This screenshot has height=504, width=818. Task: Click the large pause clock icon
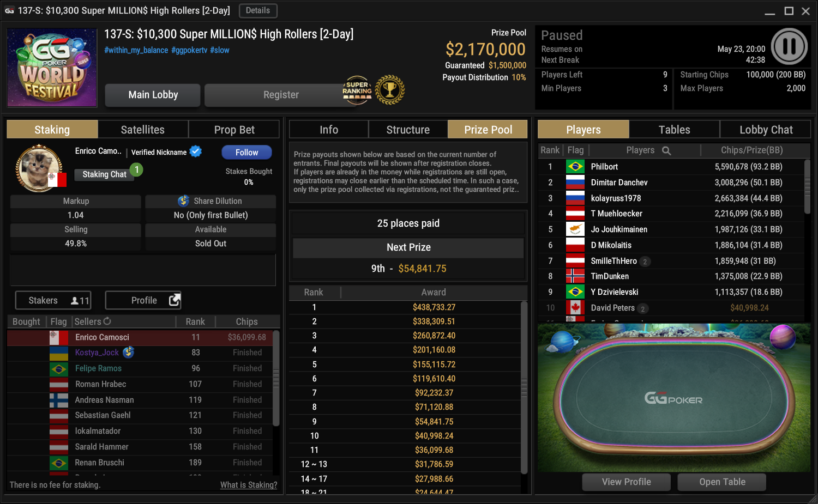(x=789, y=47)
